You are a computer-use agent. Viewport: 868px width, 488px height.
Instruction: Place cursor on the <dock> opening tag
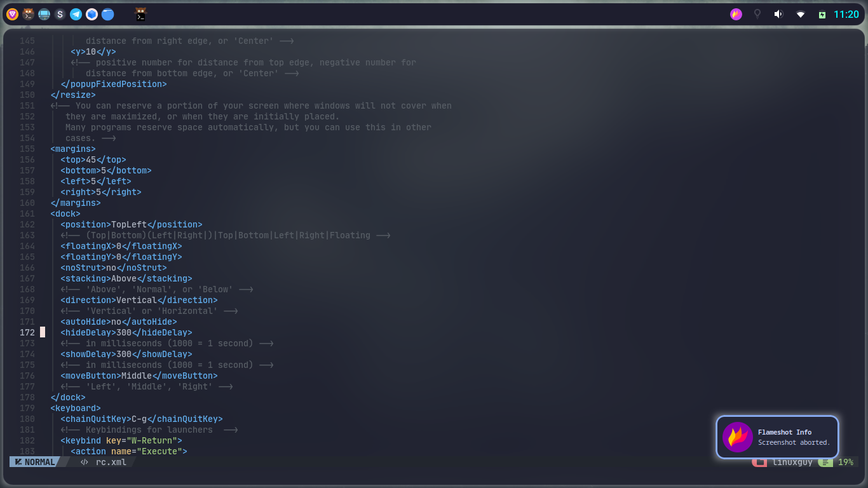click(65, 214)
